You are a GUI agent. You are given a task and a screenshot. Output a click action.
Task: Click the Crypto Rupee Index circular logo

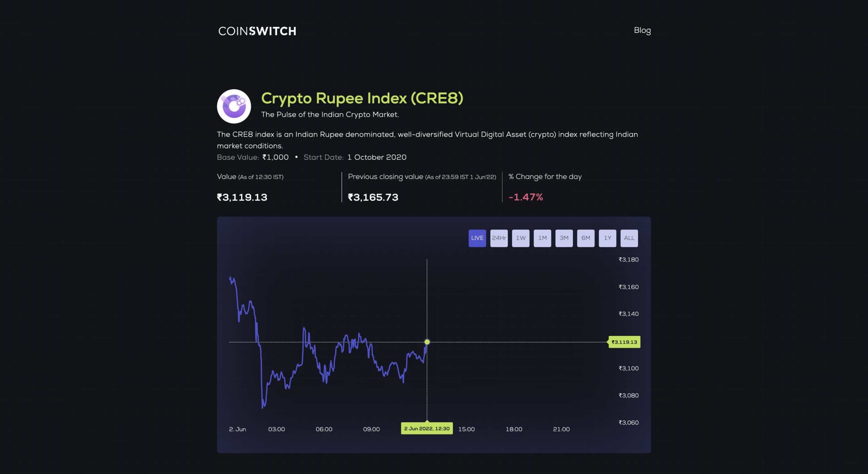click(x=234, y=106)
